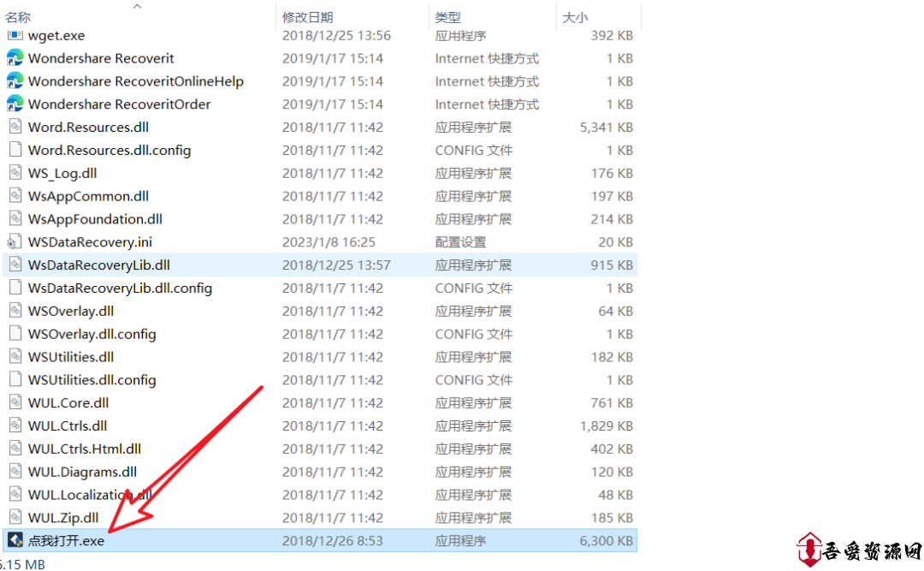
Task: Click the Wondershare RecoveritOrder shortcut icon
Action: tap(15, 104)
